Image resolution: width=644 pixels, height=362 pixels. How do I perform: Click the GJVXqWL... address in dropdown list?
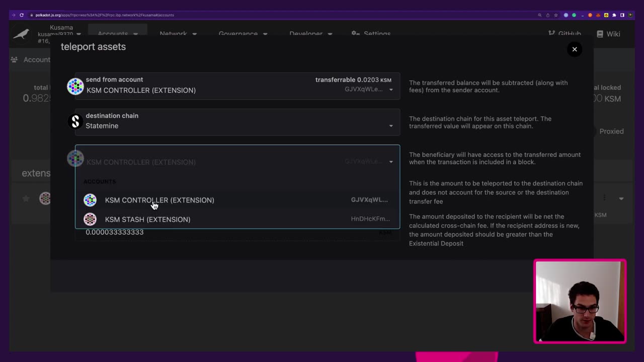pos(369,200)
